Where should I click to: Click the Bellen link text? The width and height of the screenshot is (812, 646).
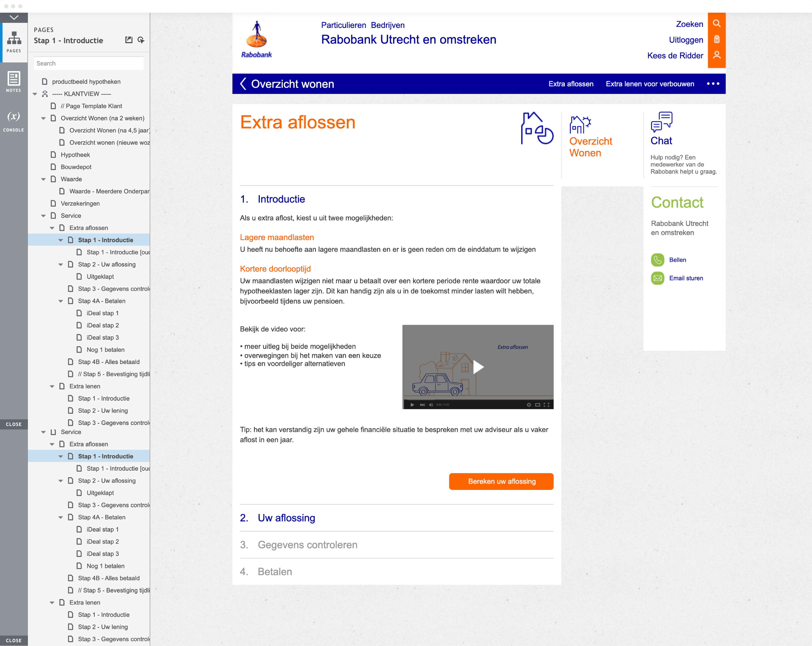tap(677, 260)
